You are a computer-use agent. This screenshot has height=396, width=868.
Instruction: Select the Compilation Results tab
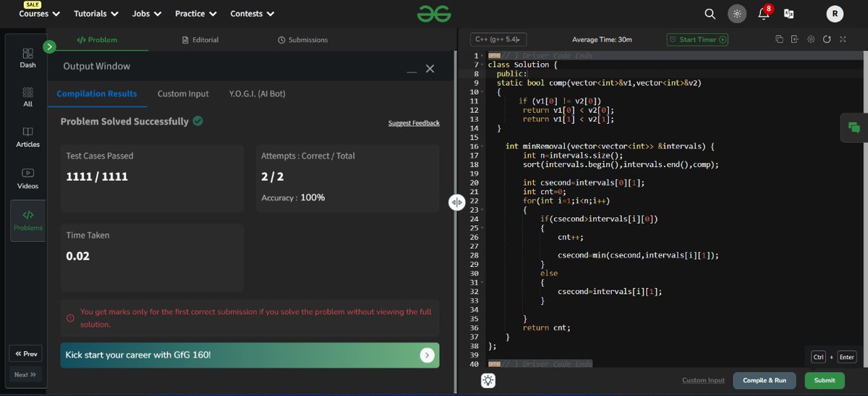tap(97, 93)
